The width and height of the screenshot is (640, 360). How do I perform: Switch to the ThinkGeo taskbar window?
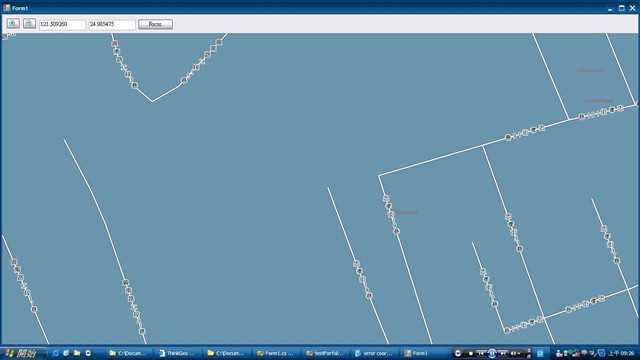click(178, 353)
